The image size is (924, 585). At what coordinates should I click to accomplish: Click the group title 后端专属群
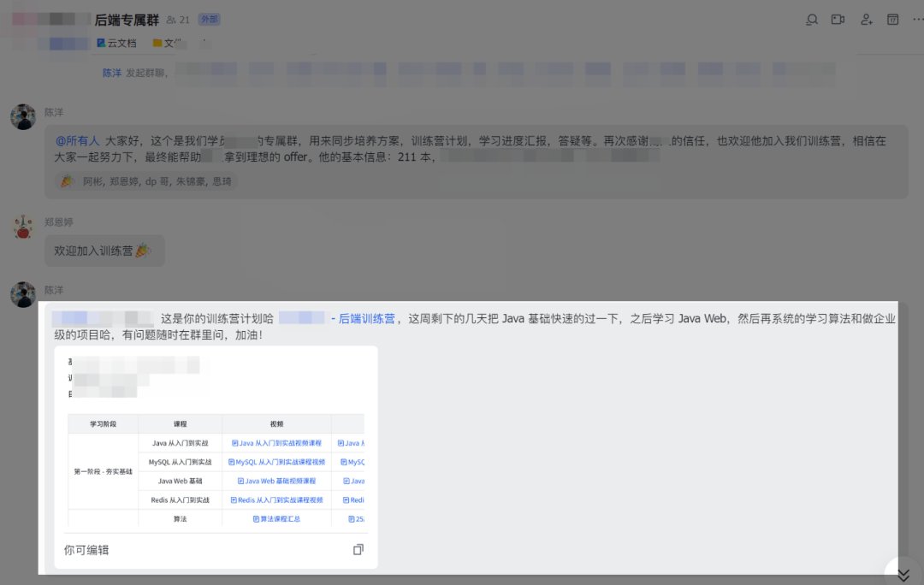point(127,20)
